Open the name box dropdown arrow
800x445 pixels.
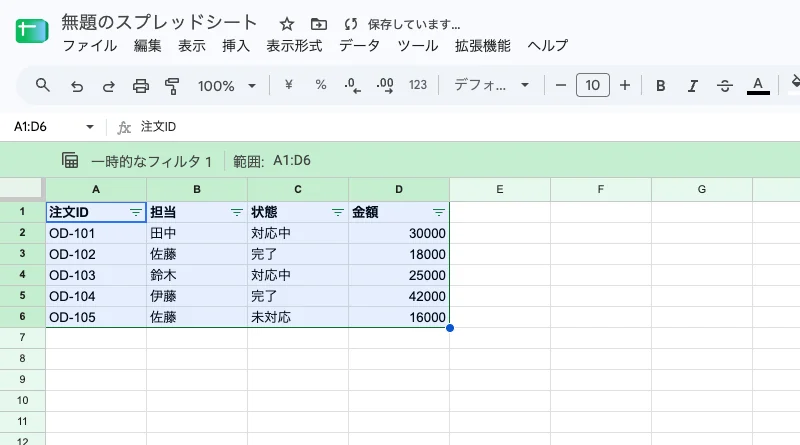coord(90,127)
